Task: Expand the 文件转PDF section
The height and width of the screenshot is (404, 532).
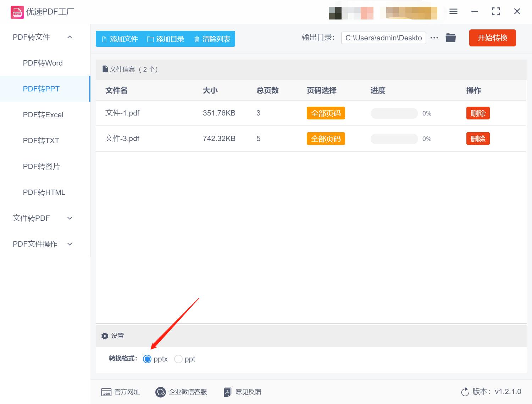Action: coord(70,218)
